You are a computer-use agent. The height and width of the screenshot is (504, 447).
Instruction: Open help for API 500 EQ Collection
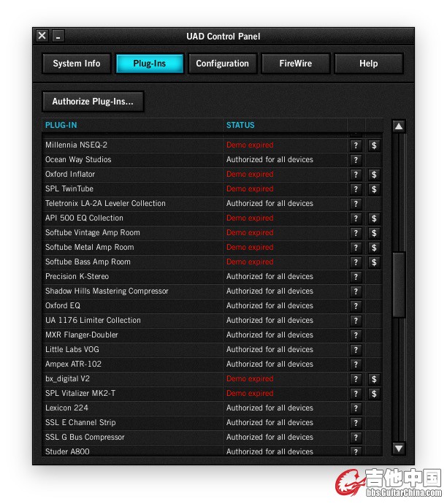coord(356,218)
